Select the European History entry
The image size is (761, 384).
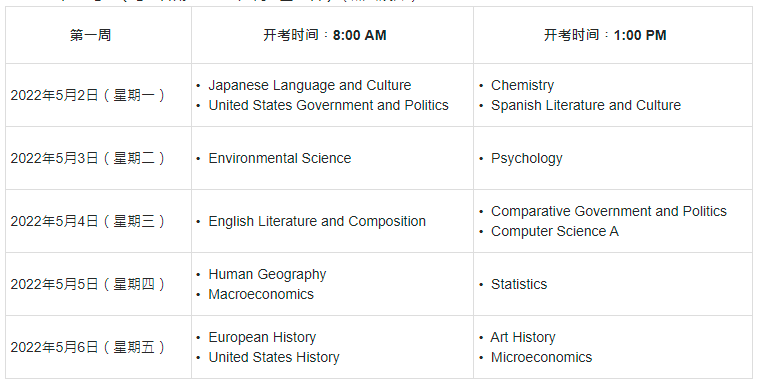tap(262, 337)
